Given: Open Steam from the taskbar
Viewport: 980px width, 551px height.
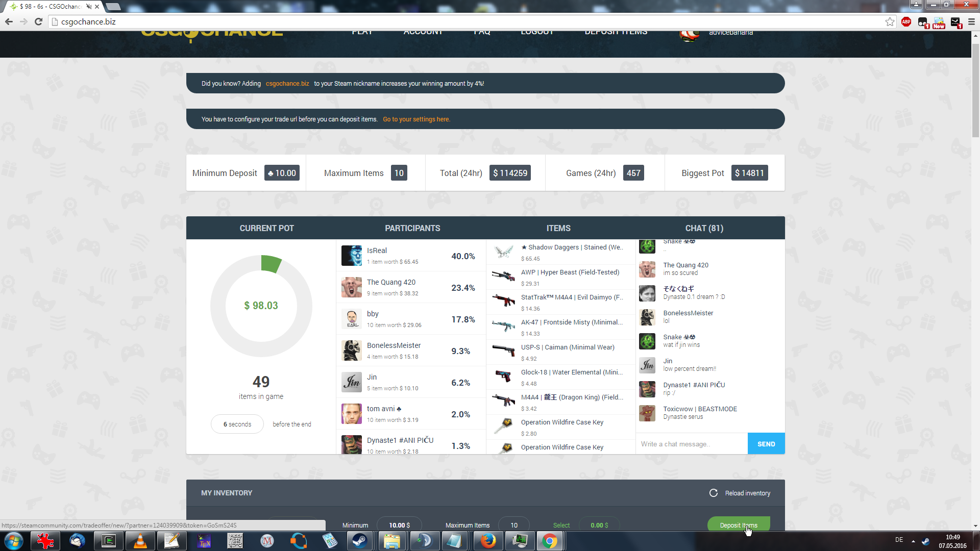Looking at the screenshot, I should tap(360, 541).
